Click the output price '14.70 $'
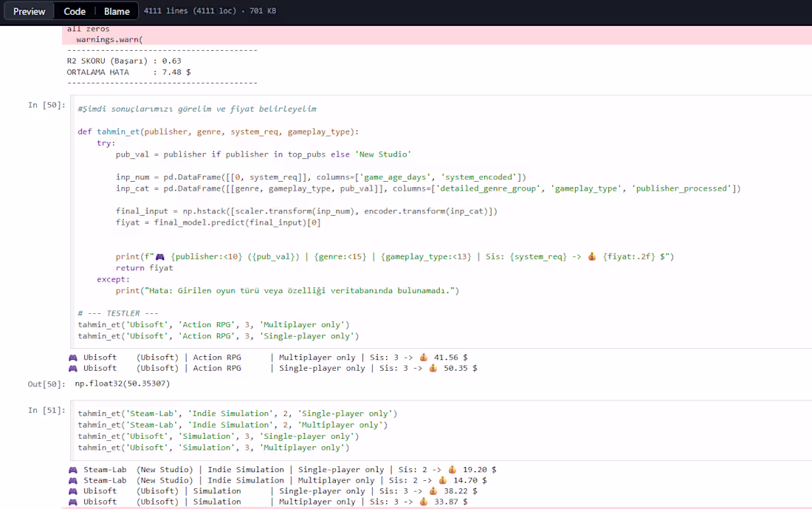 point(469,480)
